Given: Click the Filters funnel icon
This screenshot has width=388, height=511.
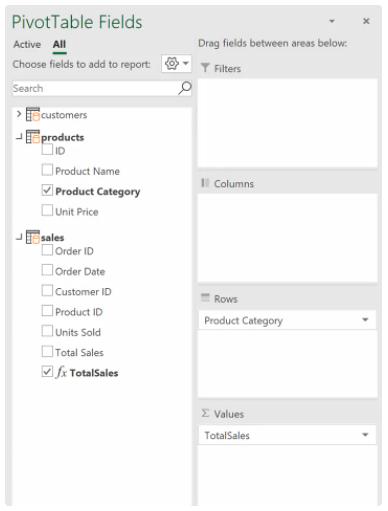Looking at the screenshot, I should (205, 68).
